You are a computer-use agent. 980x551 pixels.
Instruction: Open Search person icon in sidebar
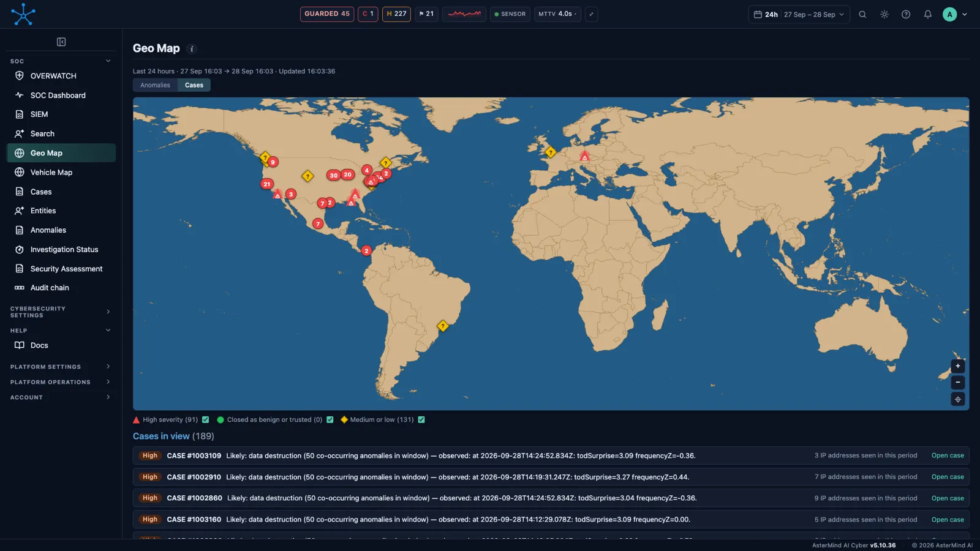[20, 133]
